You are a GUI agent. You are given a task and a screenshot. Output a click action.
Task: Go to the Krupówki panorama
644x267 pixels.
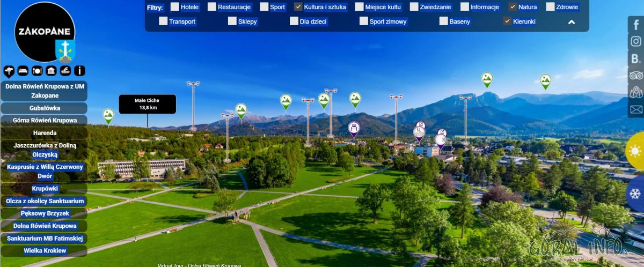[44, 189]
